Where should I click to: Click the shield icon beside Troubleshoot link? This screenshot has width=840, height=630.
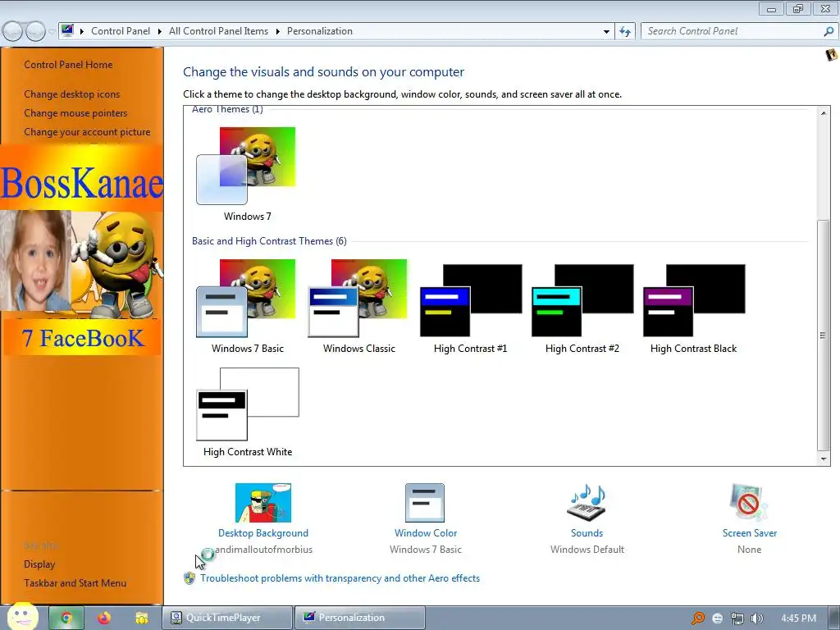click(x=189, y=578)
